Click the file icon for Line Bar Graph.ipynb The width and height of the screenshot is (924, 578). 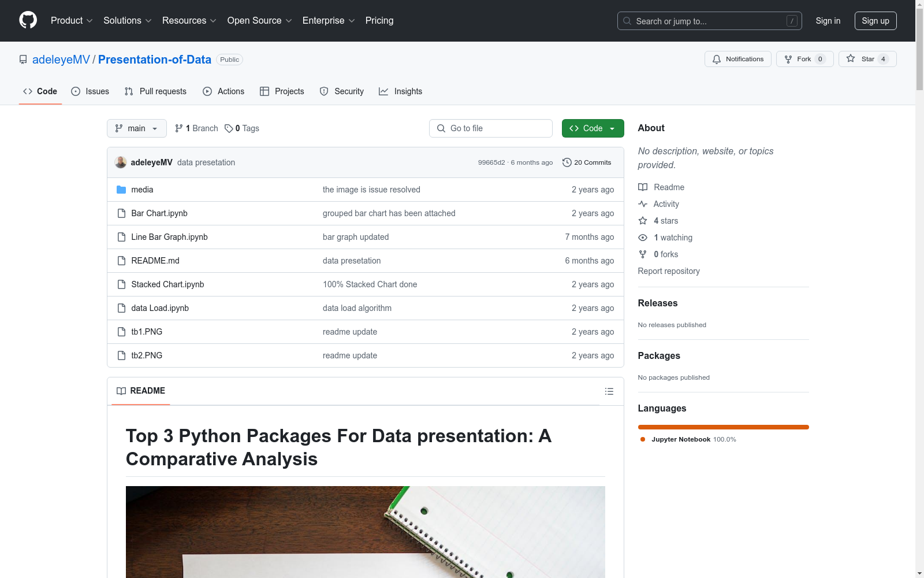(121, 237)
